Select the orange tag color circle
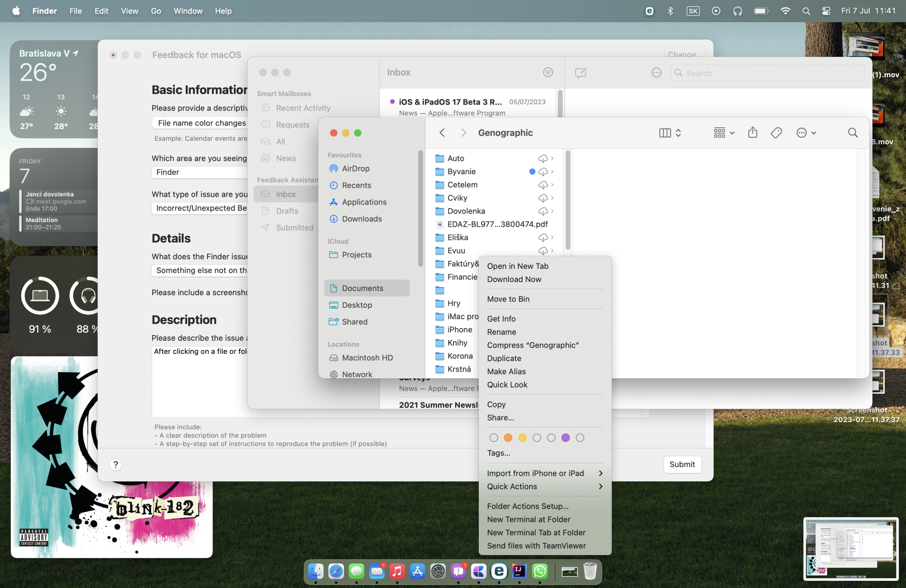 pos(508,438)
